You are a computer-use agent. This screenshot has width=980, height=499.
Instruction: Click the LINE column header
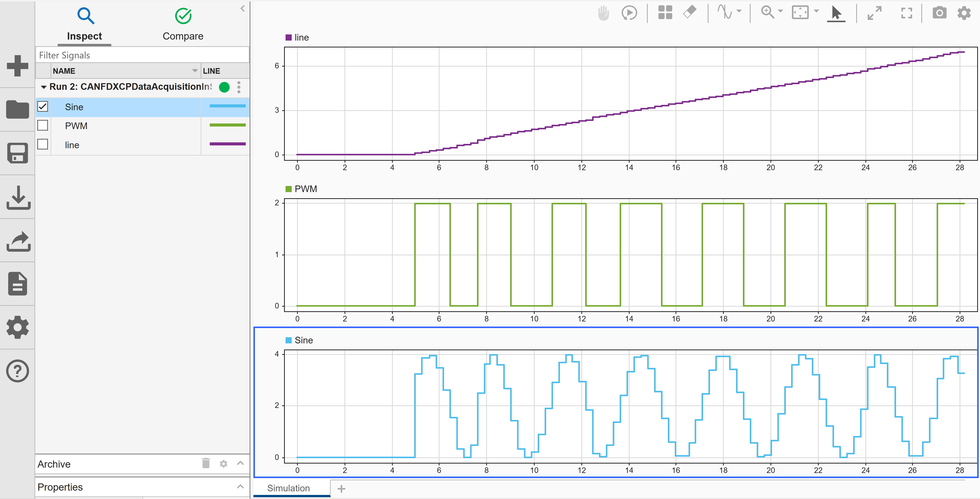click(x=225, y=71)
